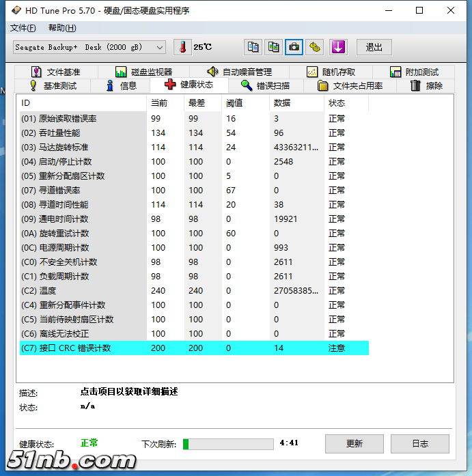Click the copy text to clipboard icon
Screen dimensions: 472x476
253,47
